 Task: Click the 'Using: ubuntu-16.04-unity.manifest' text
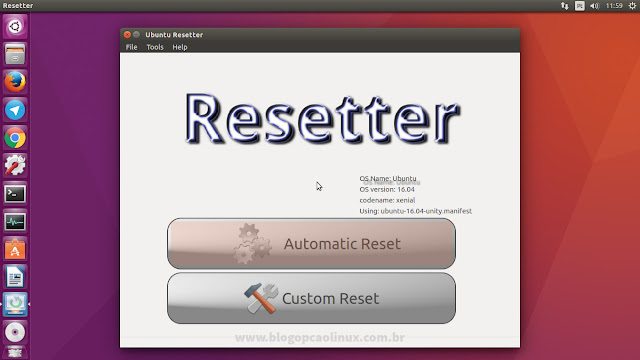click(416, 211)
